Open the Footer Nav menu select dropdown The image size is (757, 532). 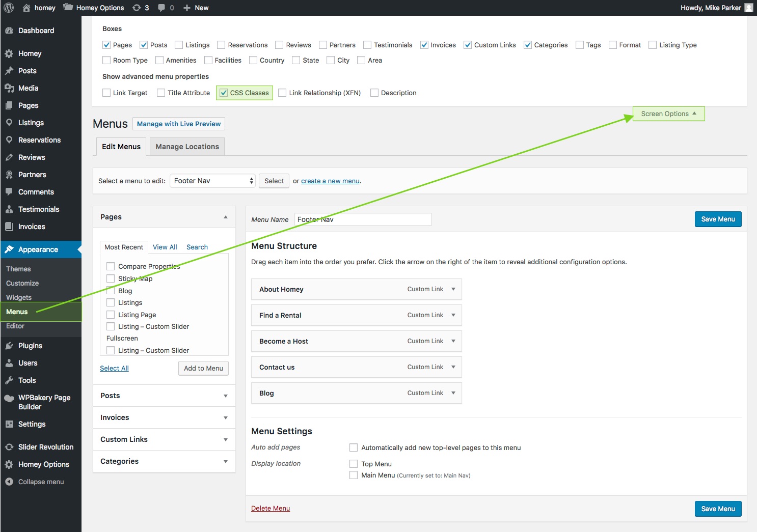point(212,181)
